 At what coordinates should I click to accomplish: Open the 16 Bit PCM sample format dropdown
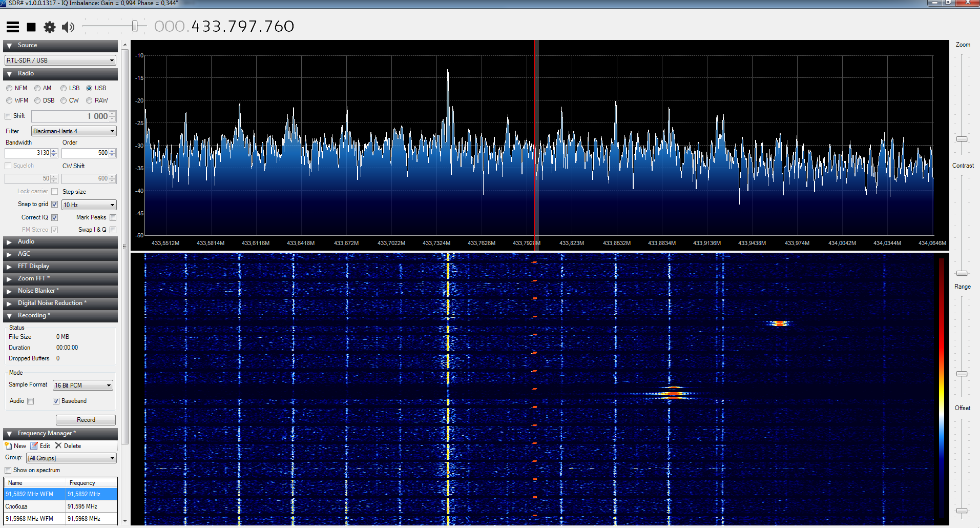[83, 385]
